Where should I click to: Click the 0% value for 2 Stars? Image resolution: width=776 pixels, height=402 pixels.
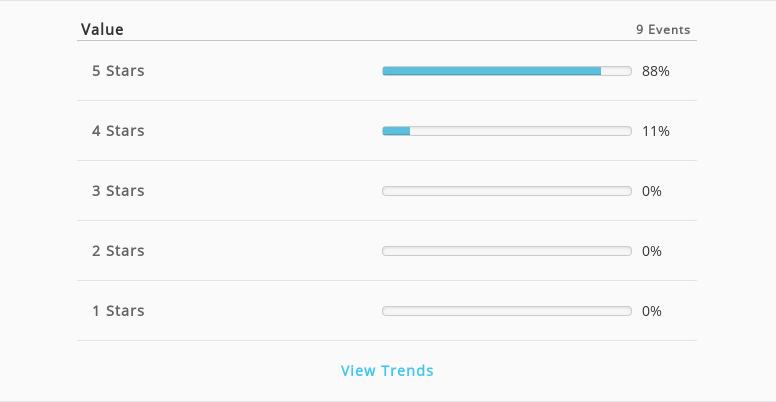(652, 251)
